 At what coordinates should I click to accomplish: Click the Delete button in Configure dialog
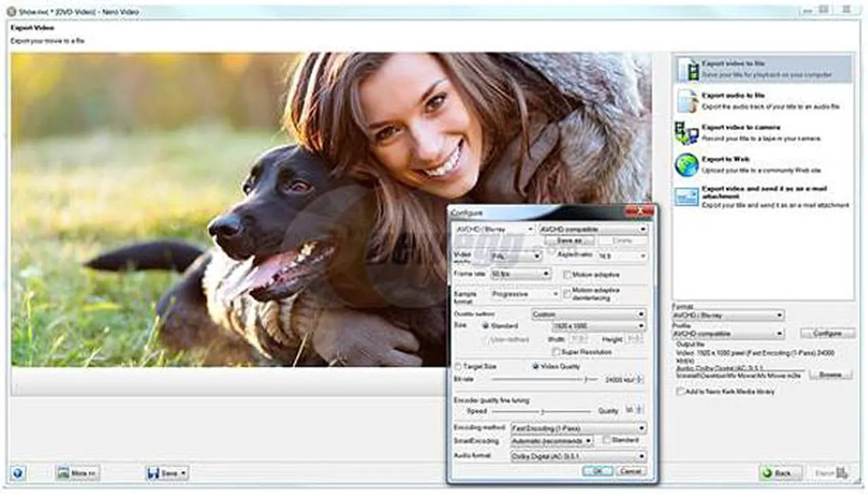(622, 240)
